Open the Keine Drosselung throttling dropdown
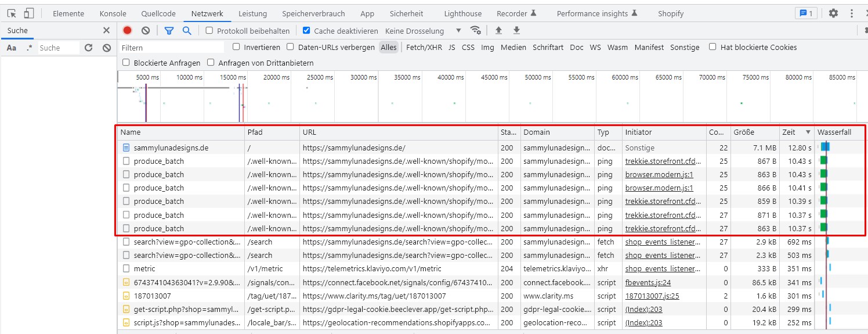Image resolution: width=868 pixels, height=334 pixels. coord(423,31)
